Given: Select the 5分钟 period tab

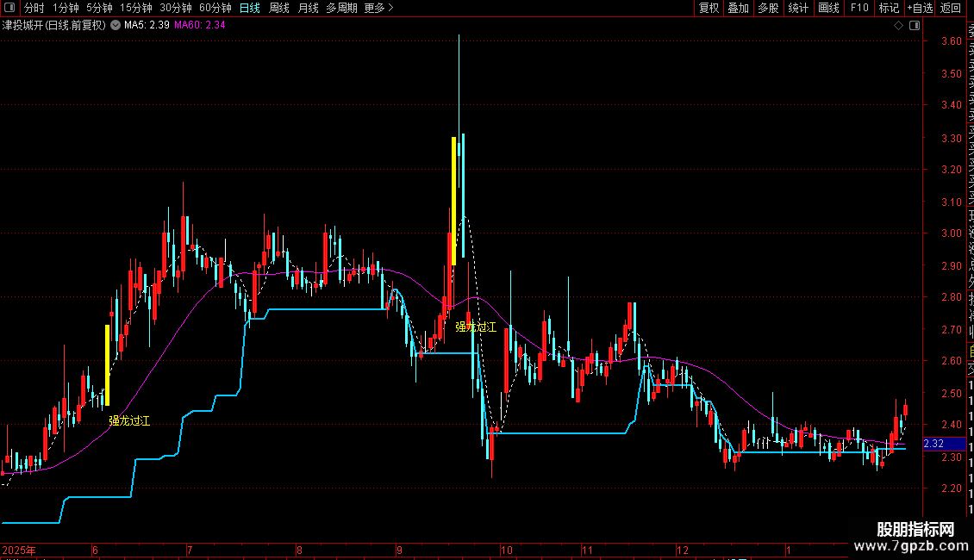Looking at the screenshot, I should point(99,8).
